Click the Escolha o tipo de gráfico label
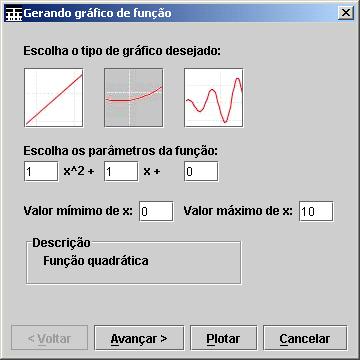The height and width of the screenshot is (360, 360). pyautogui.click(x=123, y=52)
